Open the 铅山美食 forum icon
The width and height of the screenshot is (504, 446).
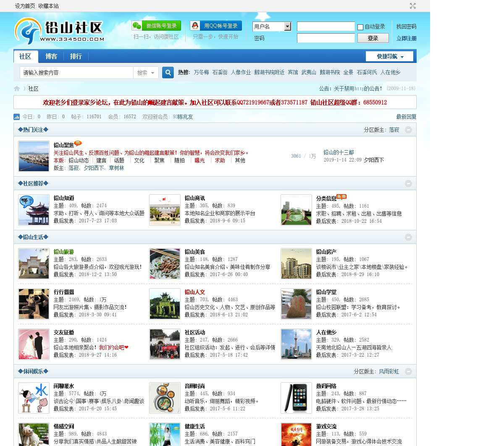[165, 263]
